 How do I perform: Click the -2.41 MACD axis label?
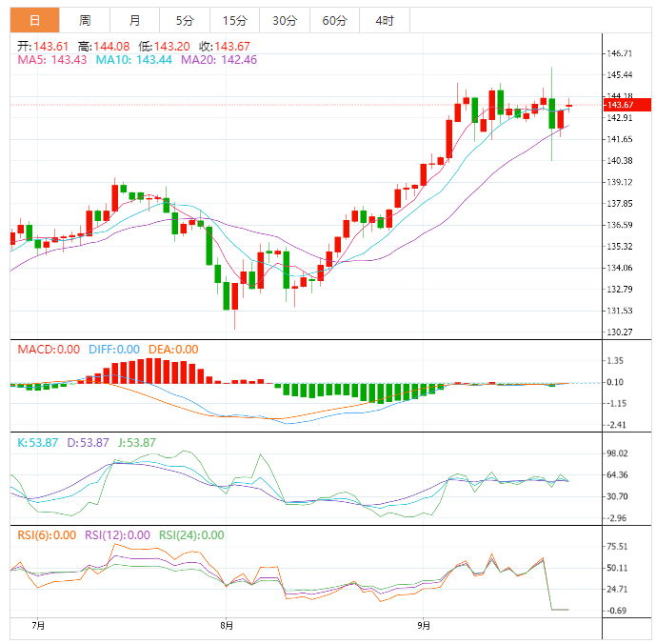(617, 425)
